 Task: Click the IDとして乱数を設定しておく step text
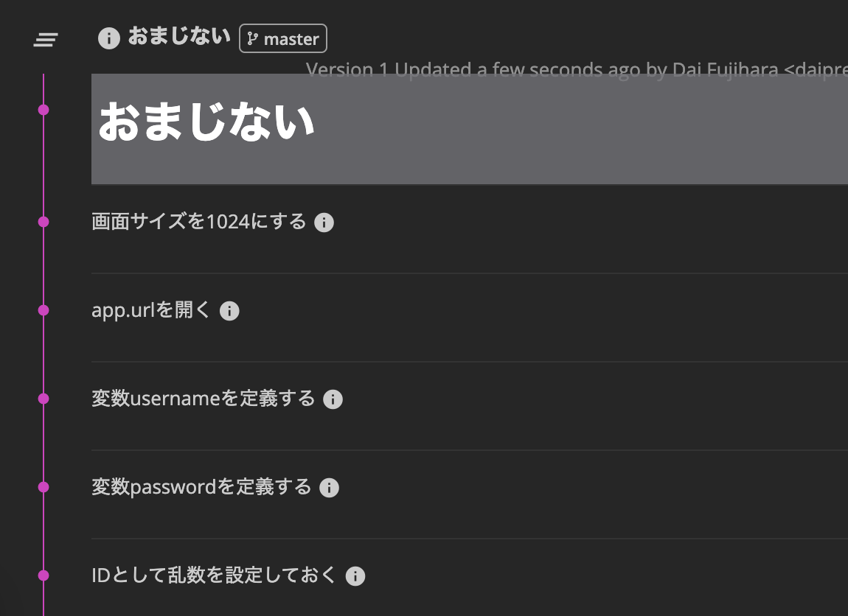point(214,575)
